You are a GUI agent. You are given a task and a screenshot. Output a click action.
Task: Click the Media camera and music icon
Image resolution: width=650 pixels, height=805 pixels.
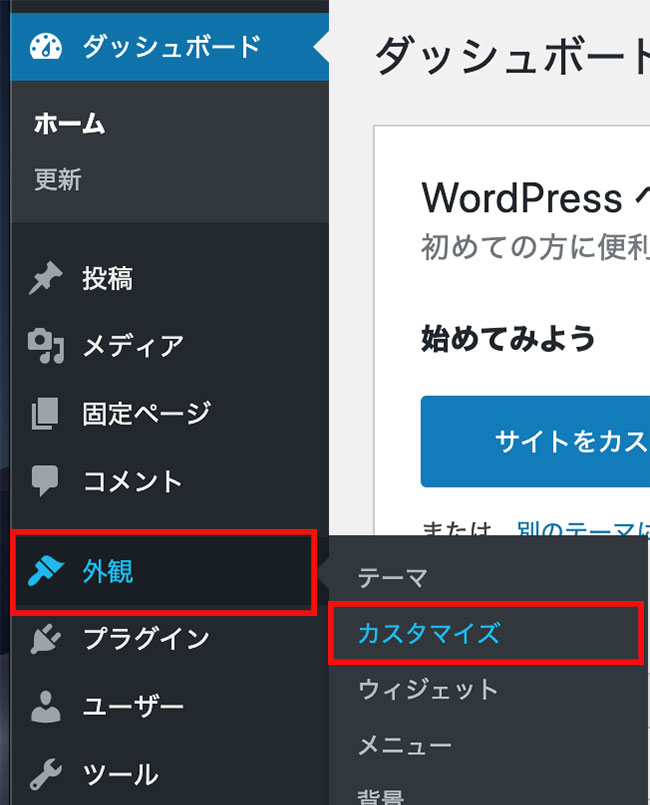(47, 346)
